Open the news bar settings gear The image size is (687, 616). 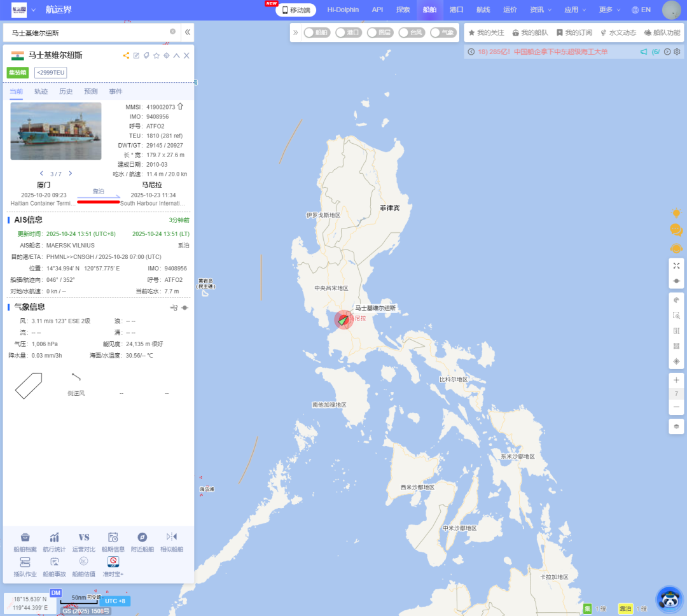coord(677,52)
